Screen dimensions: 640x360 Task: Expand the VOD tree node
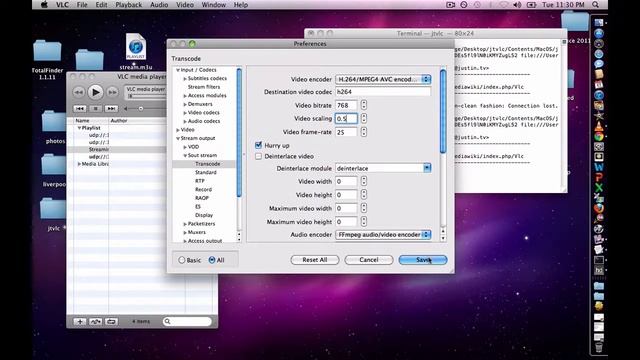(185, 147)
